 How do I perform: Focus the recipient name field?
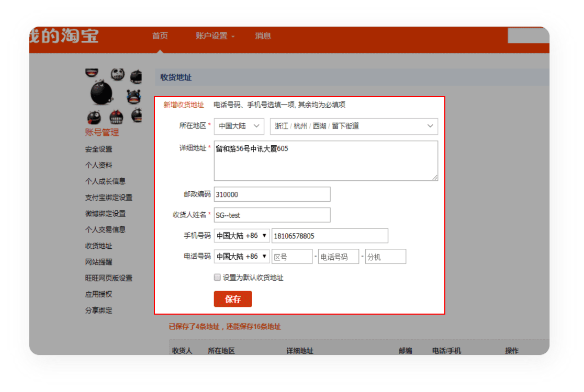(x=272, y=215)
